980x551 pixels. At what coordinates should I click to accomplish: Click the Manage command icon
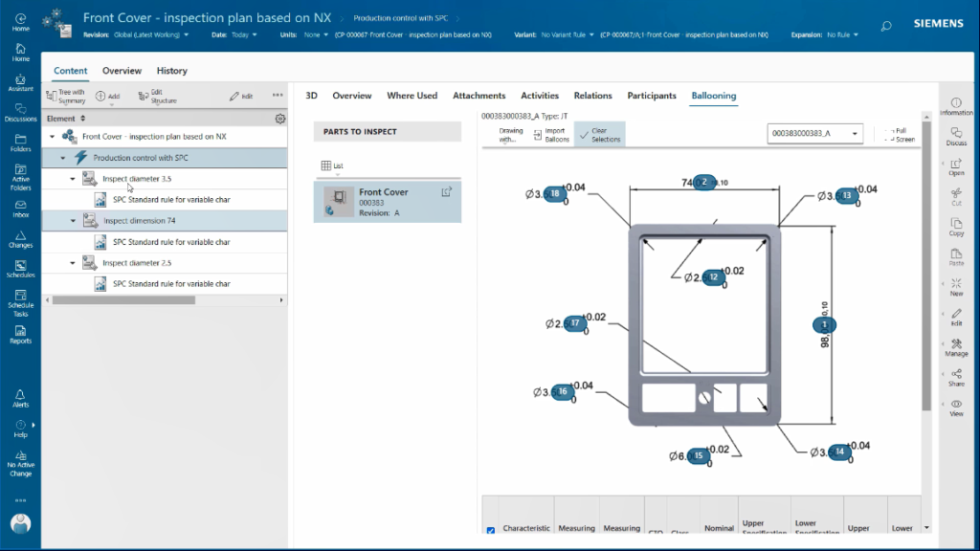point(956,348)
